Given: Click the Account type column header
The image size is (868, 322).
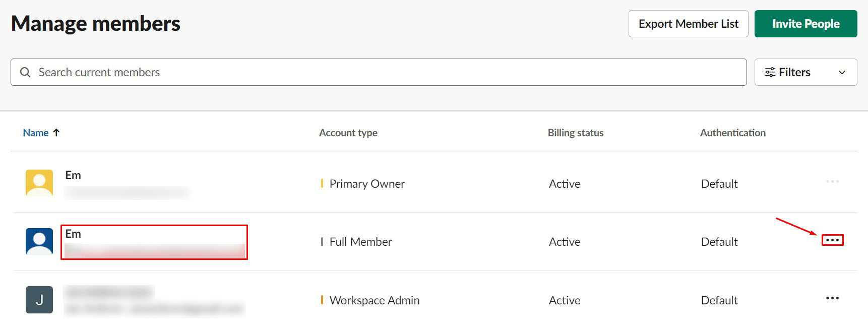Looking at the screenshot, I should 348,133.
